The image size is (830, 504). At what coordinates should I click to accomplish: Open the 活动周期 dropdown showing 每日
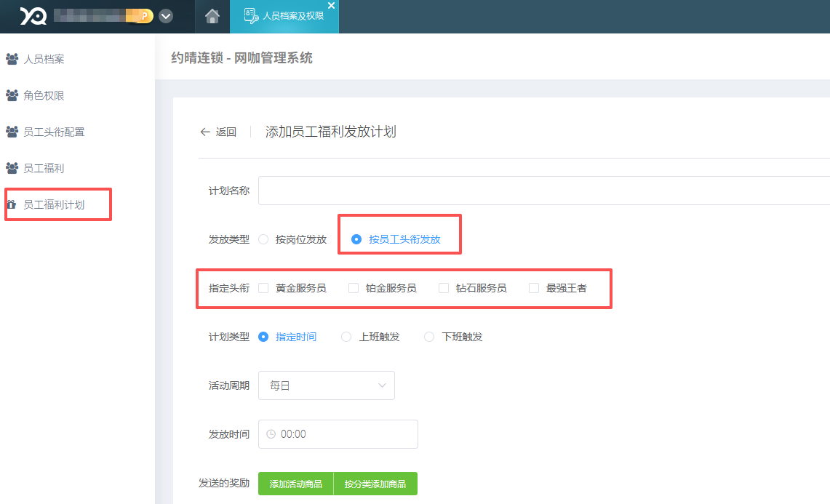point(327,385)
